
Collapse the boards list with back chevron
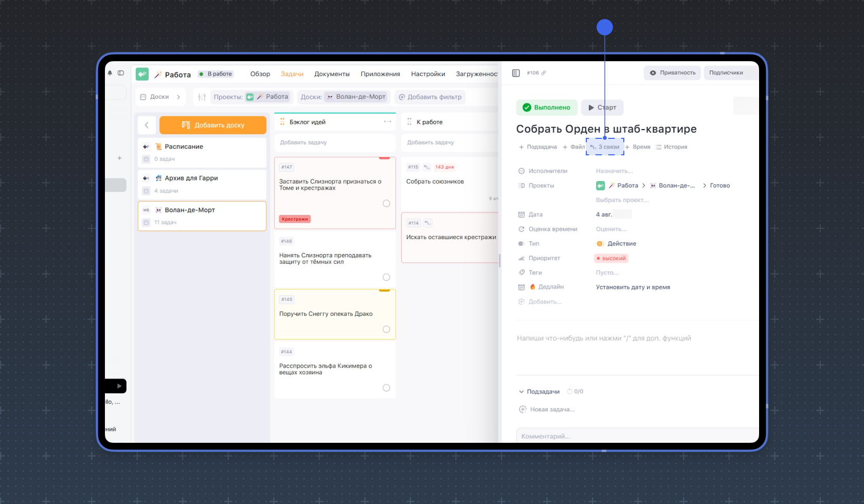(147, 125)
